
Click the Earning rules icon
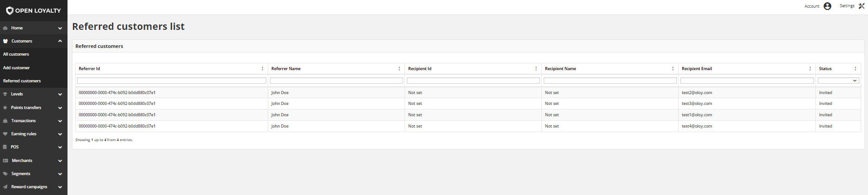pyautogui.click(x=5, y=134)
